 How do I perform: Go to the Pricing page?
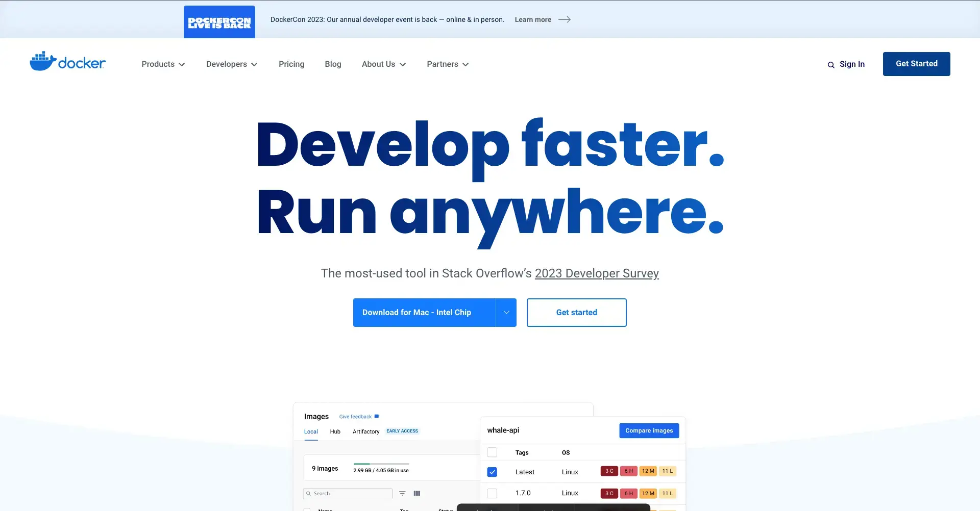coord(291,64)
